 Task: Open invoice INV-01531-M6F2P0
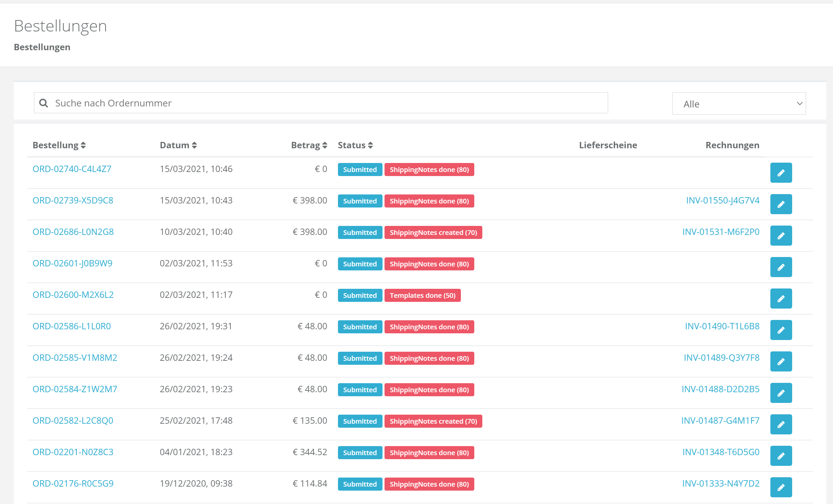pyautogui.click(x=721, y=232)
